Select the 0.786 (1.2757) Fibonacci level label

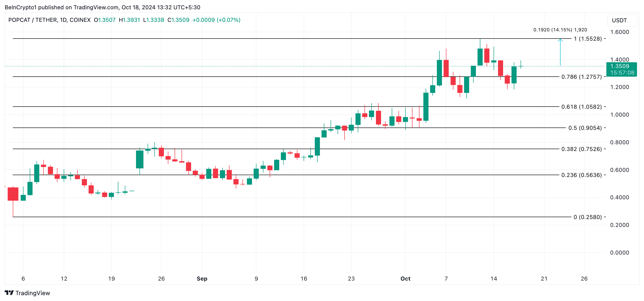581,77
